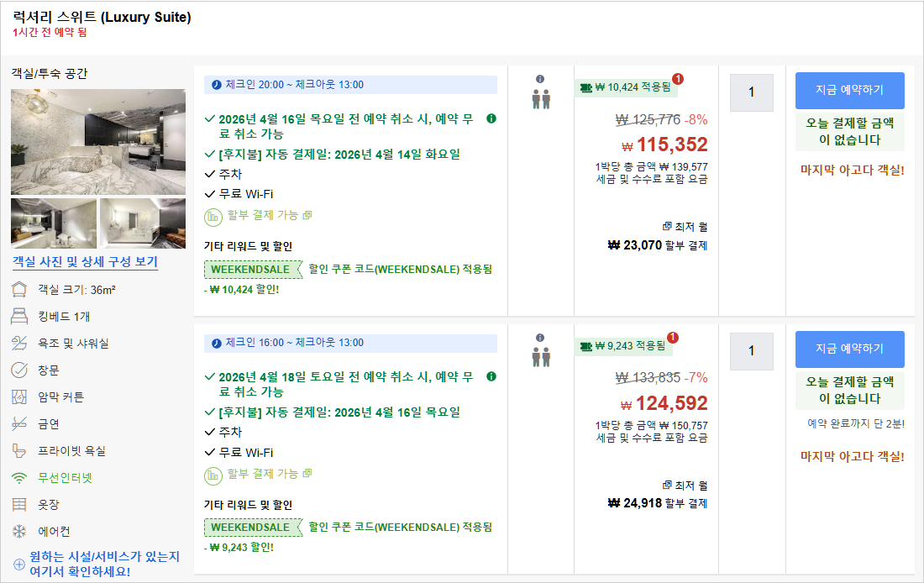Click the clock icon for check-in 20:00
Image resolution: width=924 pixels, height=583 pixels.
pyautogui.click(x=216, y=85)
